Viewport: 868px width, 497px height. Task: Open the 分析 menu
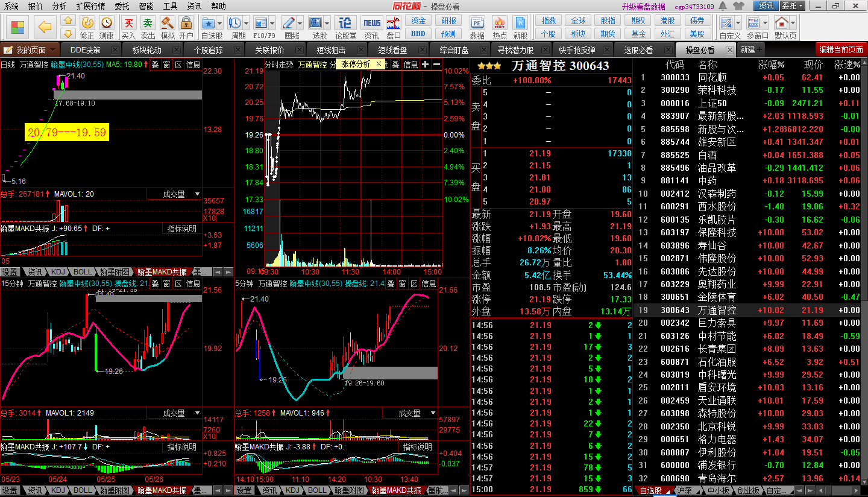[60, 6]
